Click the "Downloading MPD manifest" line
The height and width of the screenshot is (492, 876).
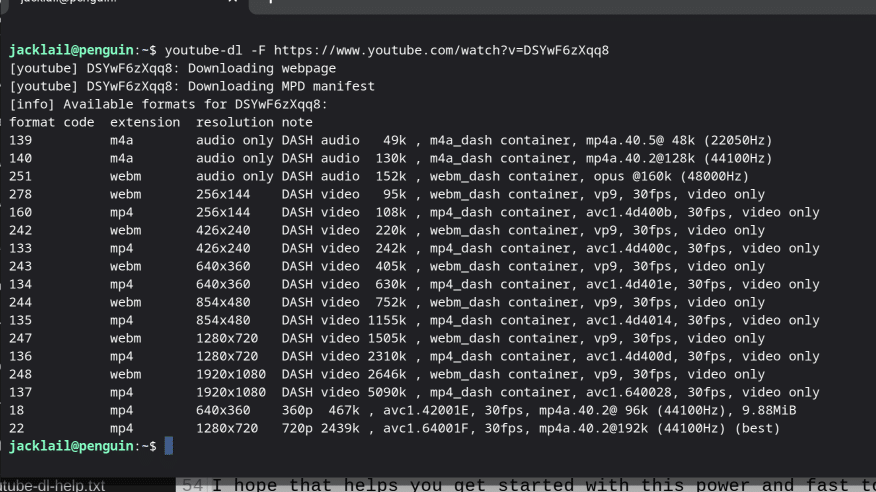(192, 87)
